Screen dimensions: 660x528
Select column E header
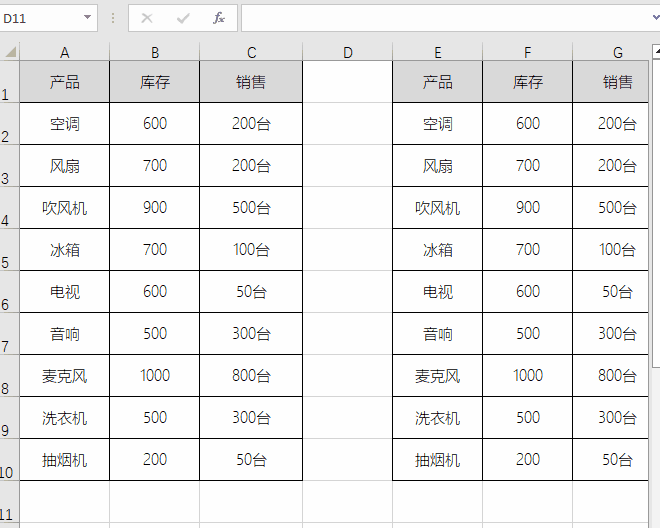[438, 52]
